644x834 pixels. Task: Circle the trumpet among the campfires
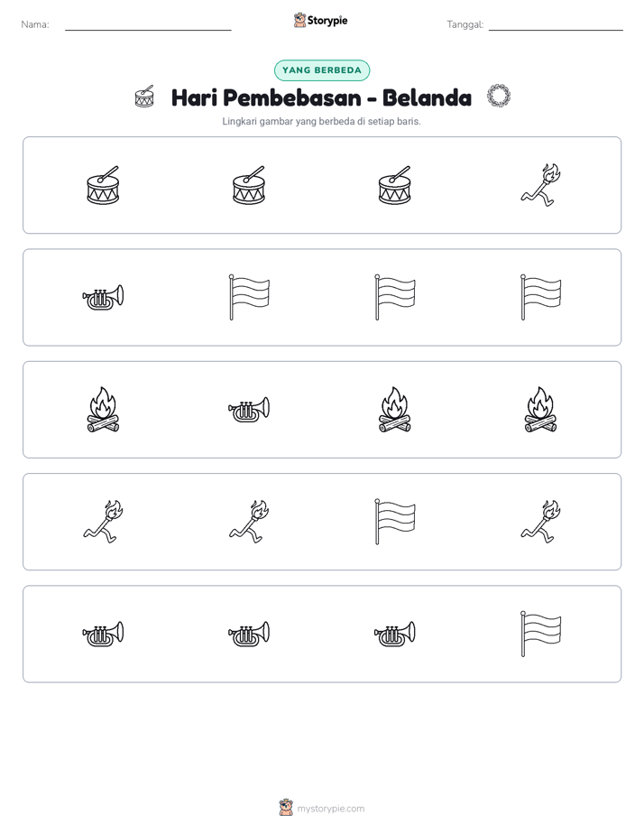point(249,410)
